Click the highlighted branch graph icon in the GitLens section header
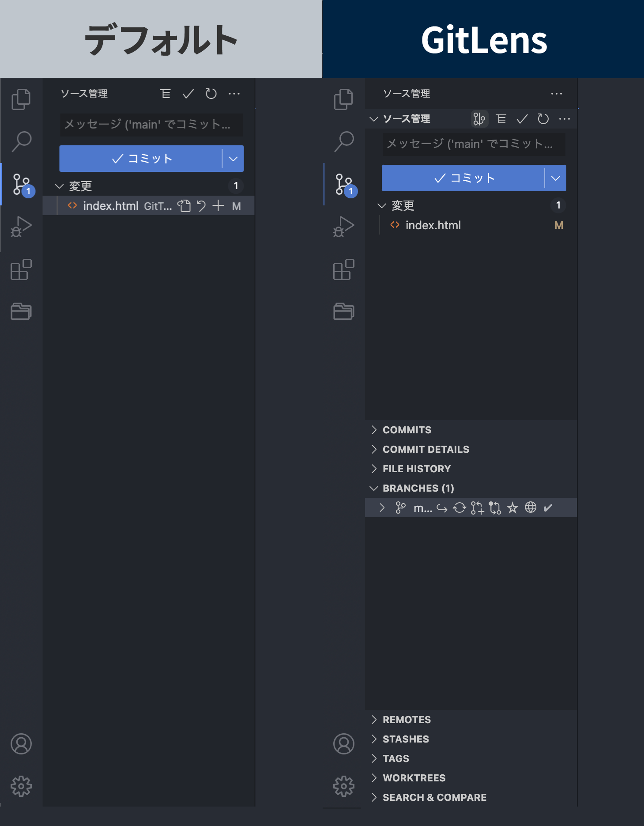This screenshot has width=644, height=826. click(479, 119)
